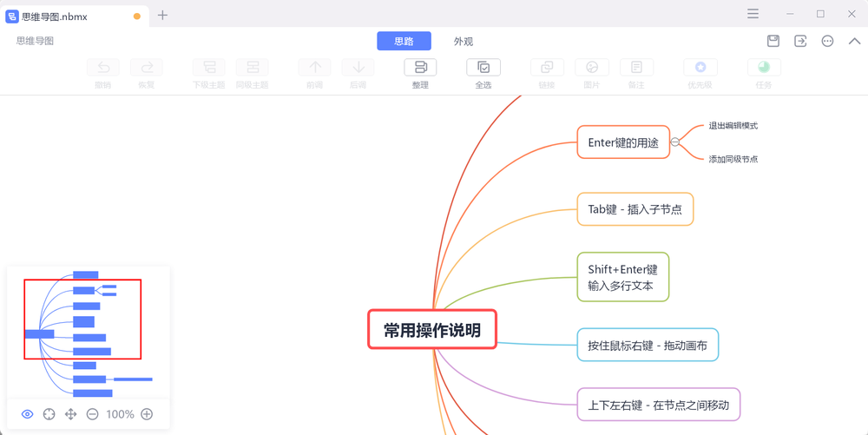Click the export icon next to save
Image resolution: width=868 pixels, height=435 pixels.
pyautogui.click(x=800, y=41)
